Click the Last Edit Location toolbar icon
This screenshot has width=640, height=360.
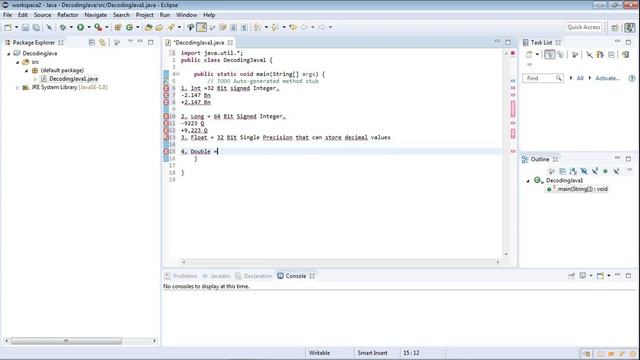(x=293, y=27)
